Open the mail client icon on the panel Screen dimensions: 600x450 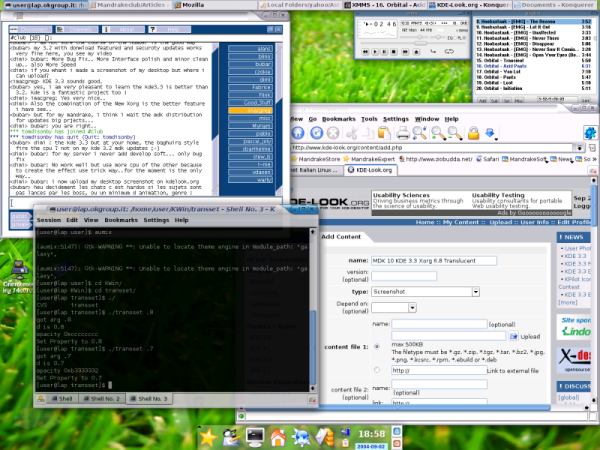(324, 437)
